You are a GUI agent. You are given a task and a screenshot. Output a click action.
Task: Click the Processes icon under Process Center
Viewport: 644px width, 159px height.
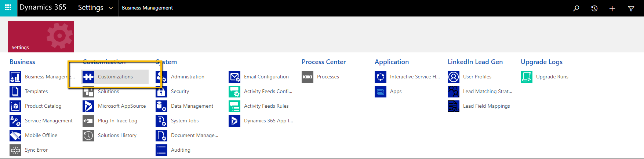click(x=308, y=77)
